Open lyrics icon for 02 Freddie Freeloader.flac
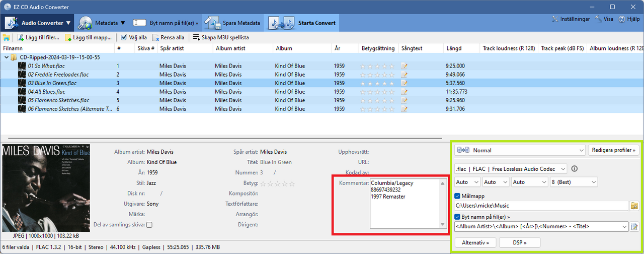This screenshot has height=254, width=644. click(404, 75)
